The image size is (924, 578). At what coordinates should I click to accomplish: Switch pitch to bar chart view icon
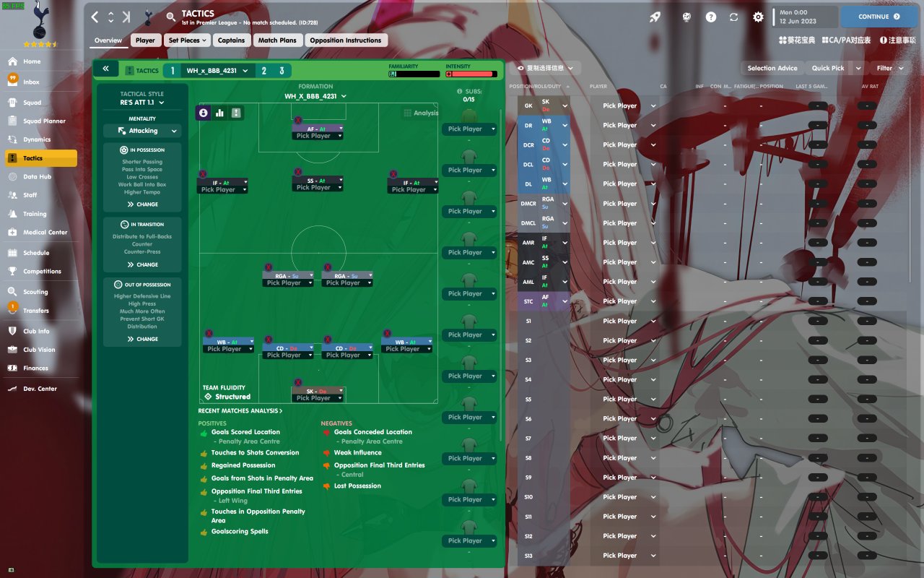(219, 113)
